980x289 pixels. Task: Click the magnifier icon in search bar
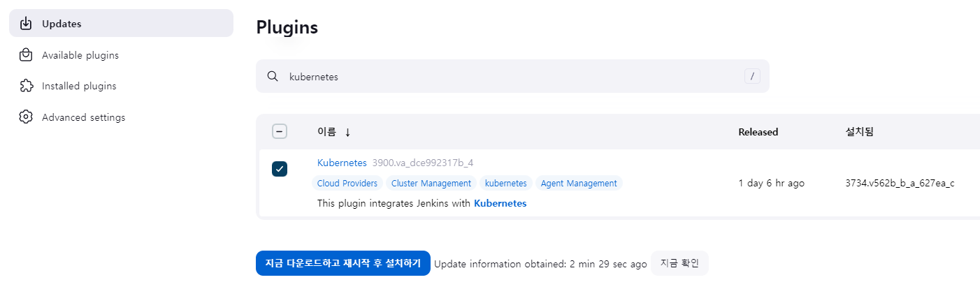(x=273, y=76)
